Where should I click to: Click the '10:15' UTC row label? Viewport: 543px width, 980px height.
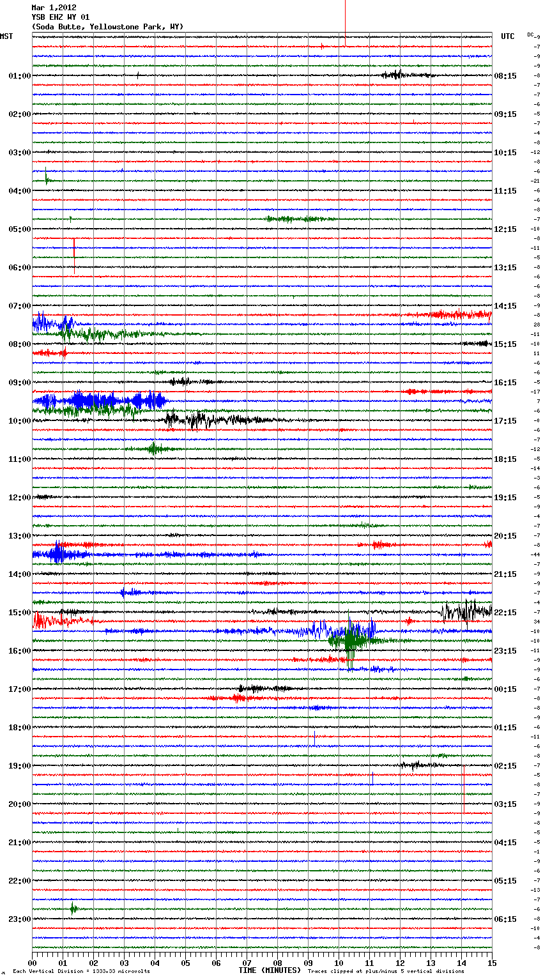(505, 153)
